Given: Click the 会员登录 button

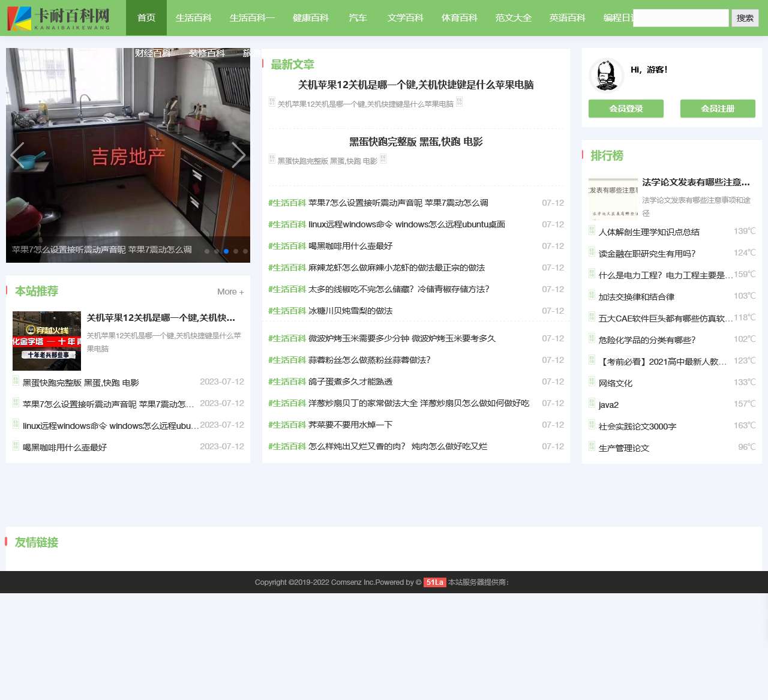Looking at the screenshot, I should [626, 109].
